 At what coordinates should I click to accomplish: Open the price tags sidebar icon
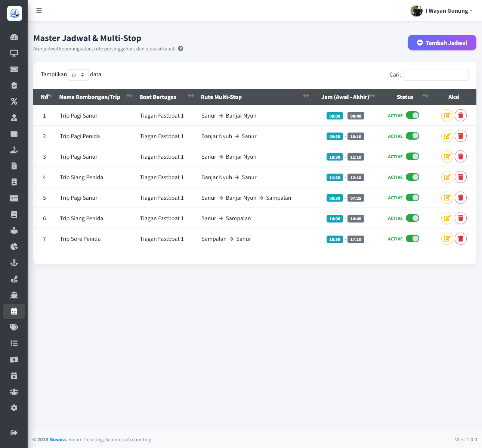click(x=14, y=327)
